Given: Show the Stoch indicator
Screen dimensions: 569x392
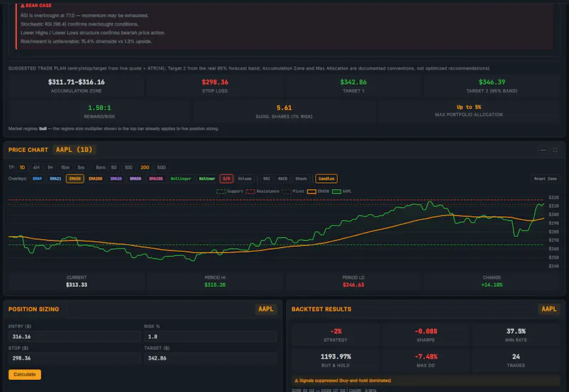Looking at the screenshot, I should [301, 179].
